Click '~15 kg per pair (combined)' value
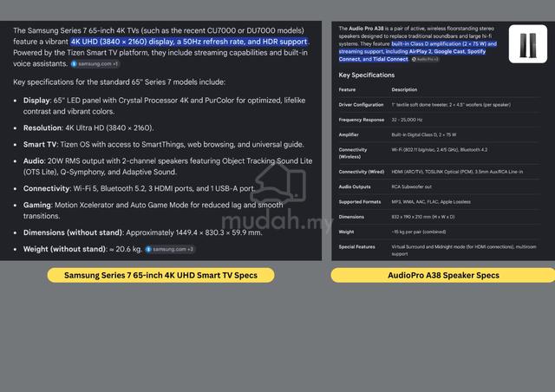Viewport: 555px width, 392px height. 418,232
